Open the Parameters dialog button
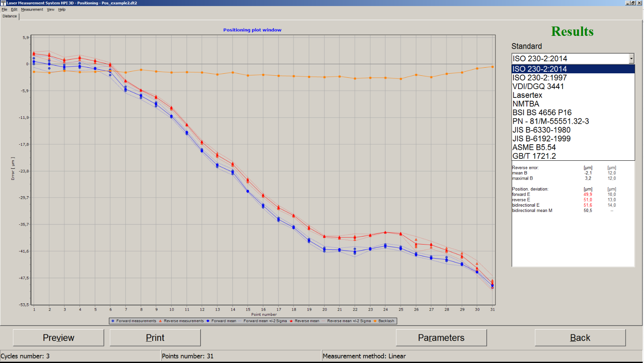 [441, 338]
